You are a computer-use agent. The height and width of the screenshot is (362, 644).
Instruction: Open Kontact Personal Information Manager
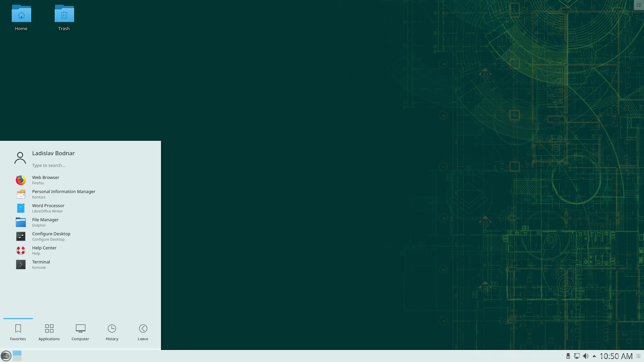(64, 194)
